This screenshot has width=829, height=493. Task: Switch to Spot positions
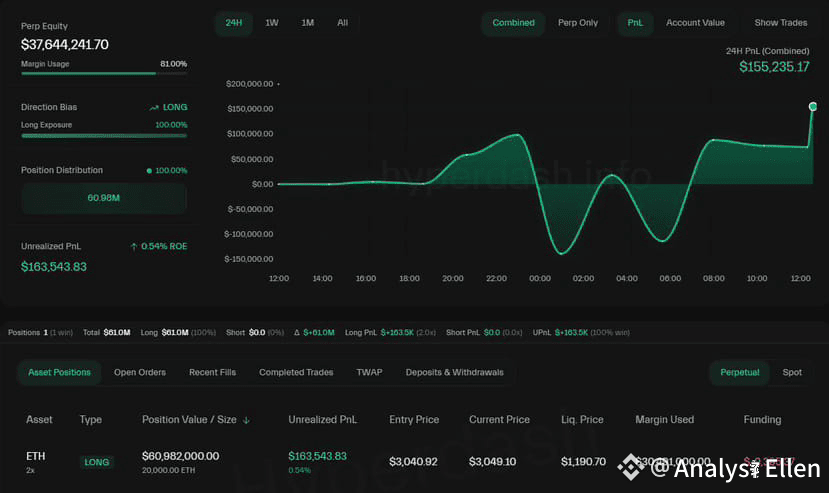[x=792, y=372]
